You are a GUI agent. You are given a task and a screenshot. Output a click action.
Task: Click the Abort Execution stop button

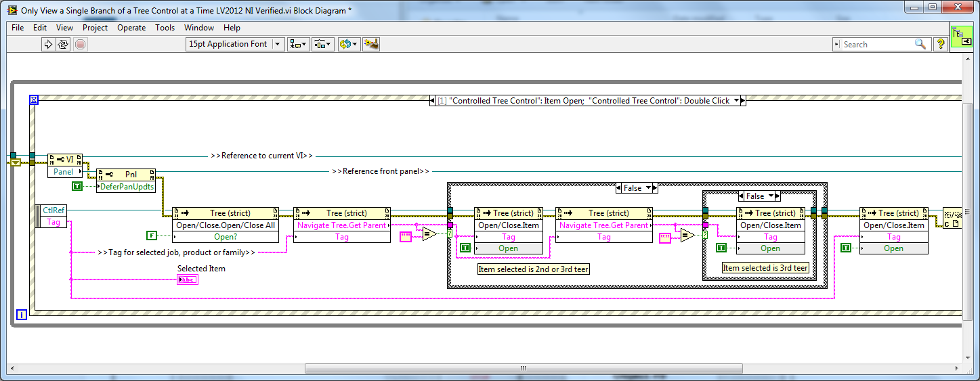tap(81, 44)
